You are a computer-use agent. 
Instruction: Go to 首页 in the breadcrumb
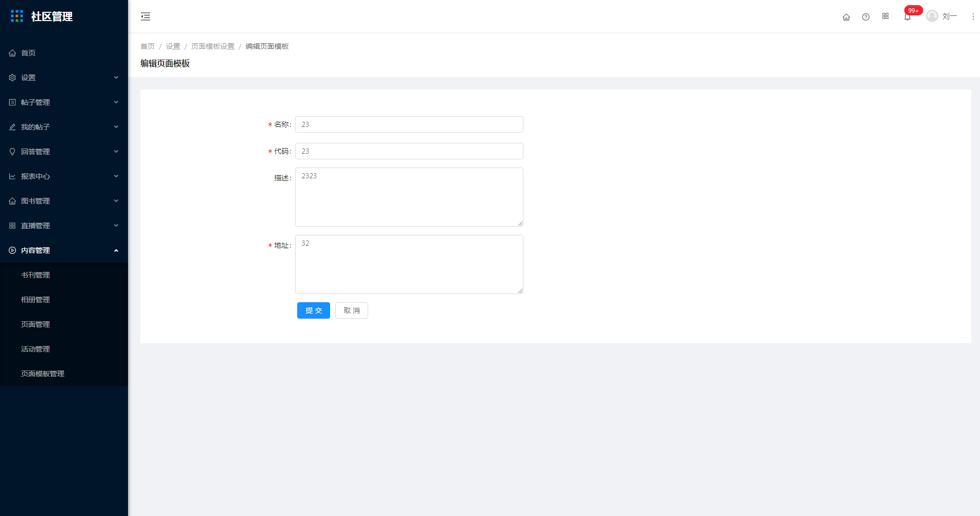(148, 46)
